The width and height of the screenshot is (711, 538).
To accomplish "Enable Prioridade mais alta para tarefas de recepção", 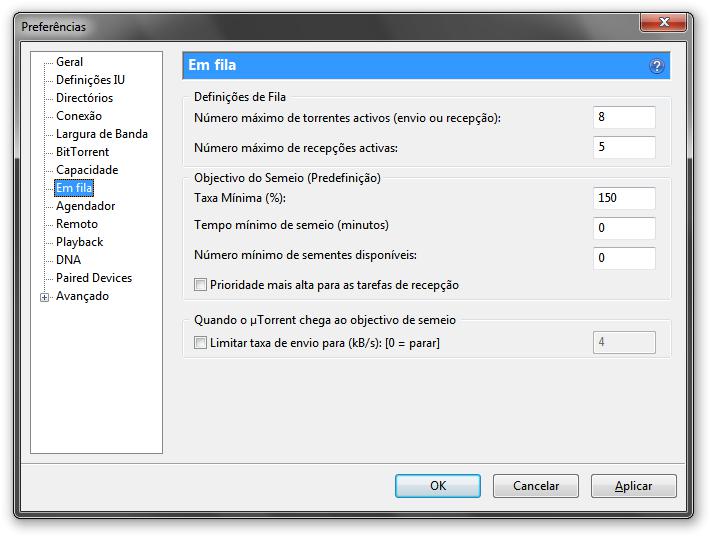I will click(x=200, y=285).
